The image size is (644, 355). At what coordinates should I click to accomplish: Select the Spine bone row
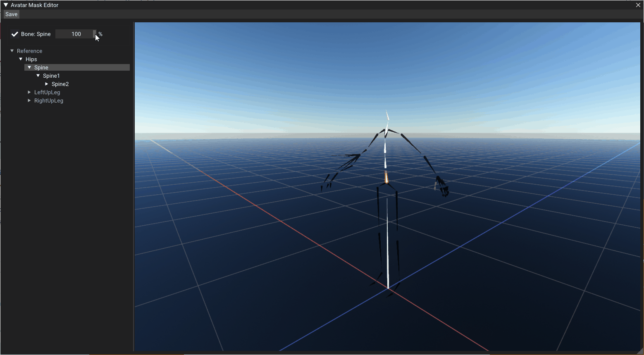coord(77,67)
